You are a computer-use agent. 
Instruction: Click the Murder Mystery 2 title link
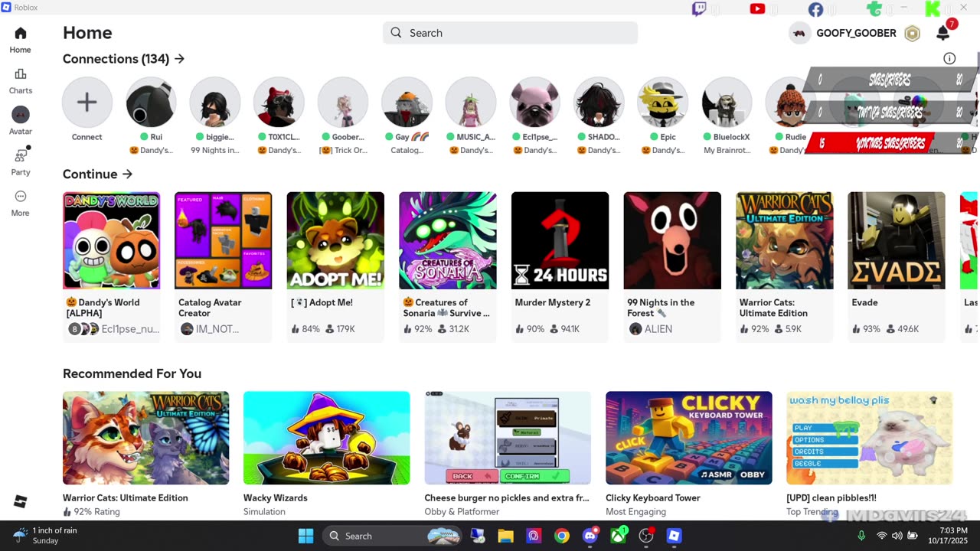[x=553, y=302]
